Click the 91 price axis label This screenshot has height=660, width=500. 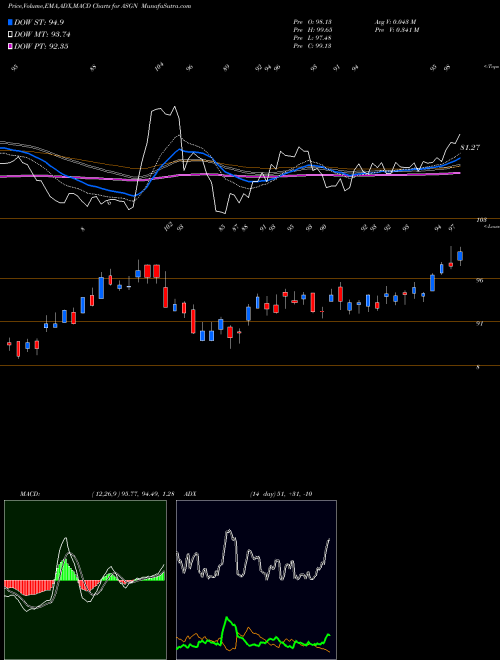tap(479, 323)
